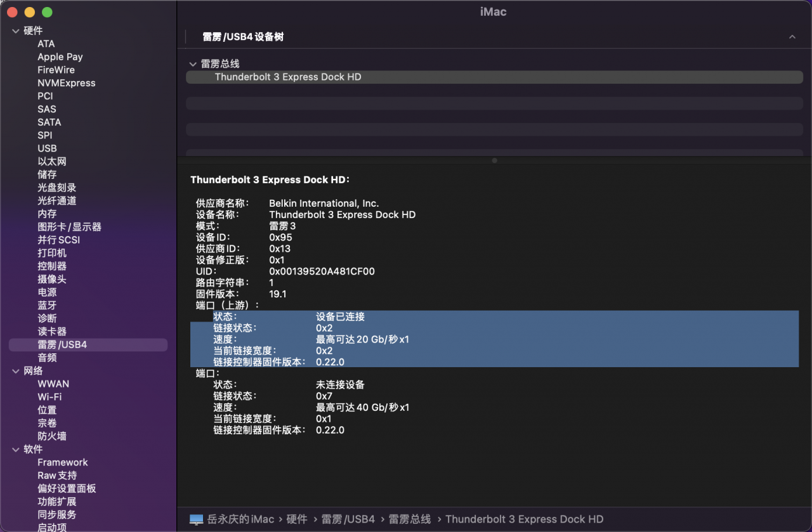Click 雷雳/USB4 in the bottom path bar
Viewport: 812px width, 532px height.
(x=348, y=519)
